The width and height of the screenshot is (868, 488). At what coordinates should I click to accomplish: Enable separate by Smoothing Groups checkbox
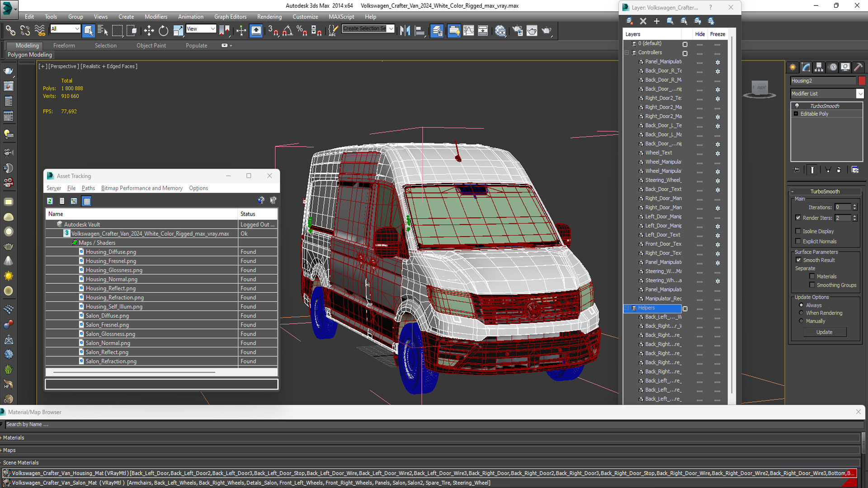pyautogui.click(x=812, y=285)
